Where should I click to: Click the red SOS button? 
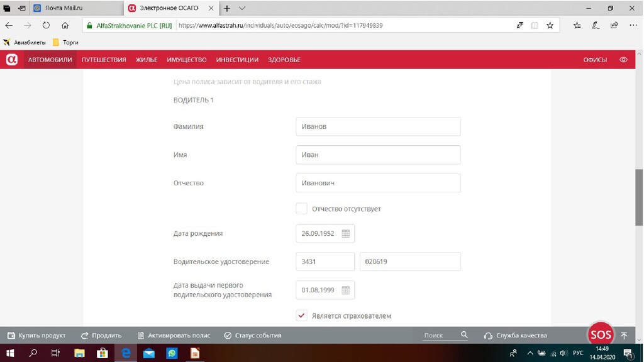point(601,334)
